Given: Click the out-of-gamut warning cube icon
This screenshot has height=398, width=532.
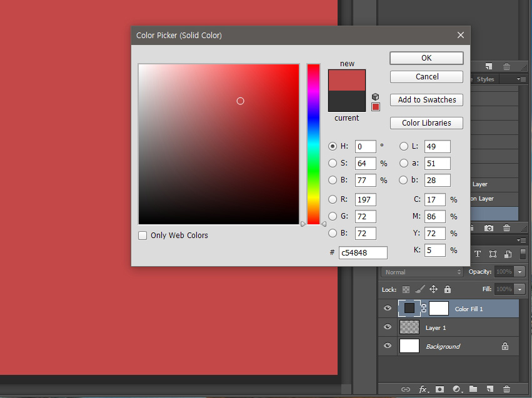Looking at the screenshot, I should point(375,97).
